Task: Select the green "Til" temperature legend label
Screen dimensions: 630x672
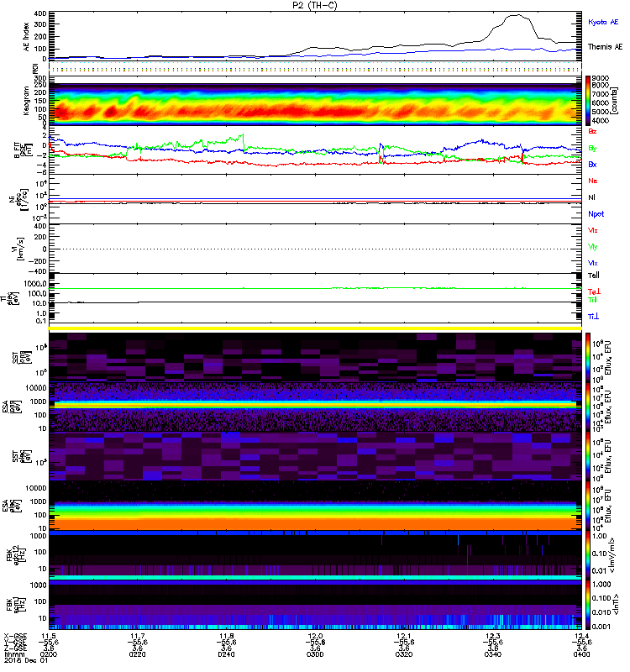Action: (592, 300)
